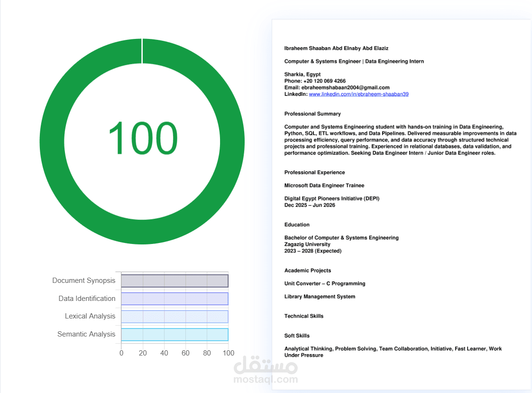The image size is (532, 393).
Task: Click the bar chart axis label 20
Action: (143, 353)
